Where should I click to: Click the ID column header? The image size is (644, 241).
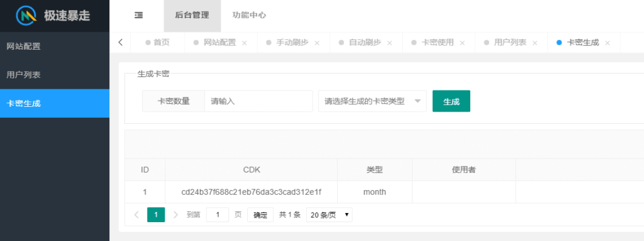pyautogui.click(x=145, y=169)
